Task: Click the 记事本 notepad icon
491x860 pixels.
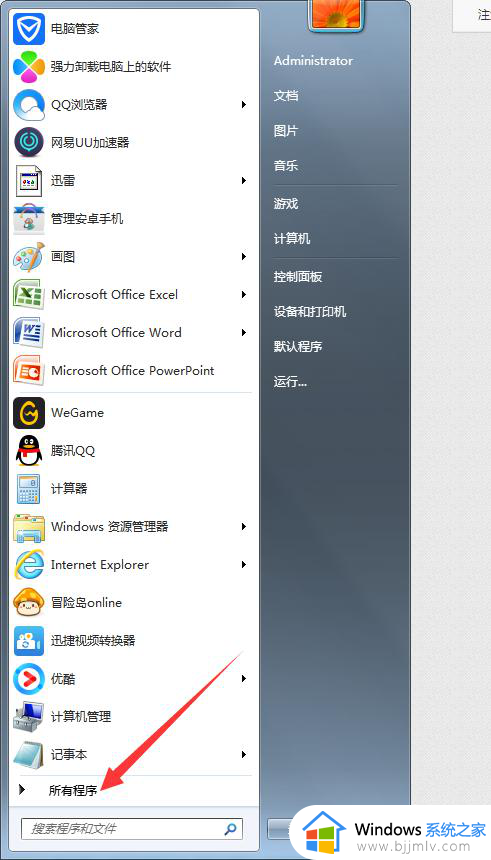Action: (x=29, y=754)
